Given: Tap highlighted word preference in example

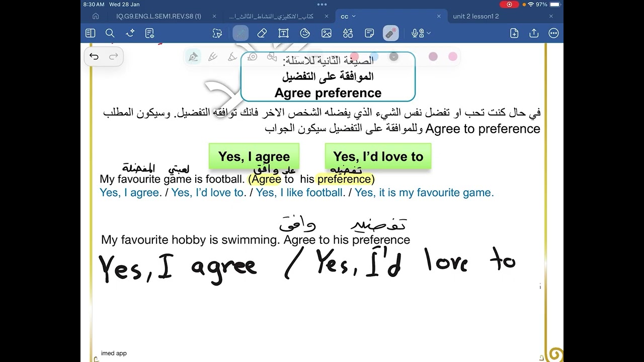Looking at the screenshot, I should point(344,179).
